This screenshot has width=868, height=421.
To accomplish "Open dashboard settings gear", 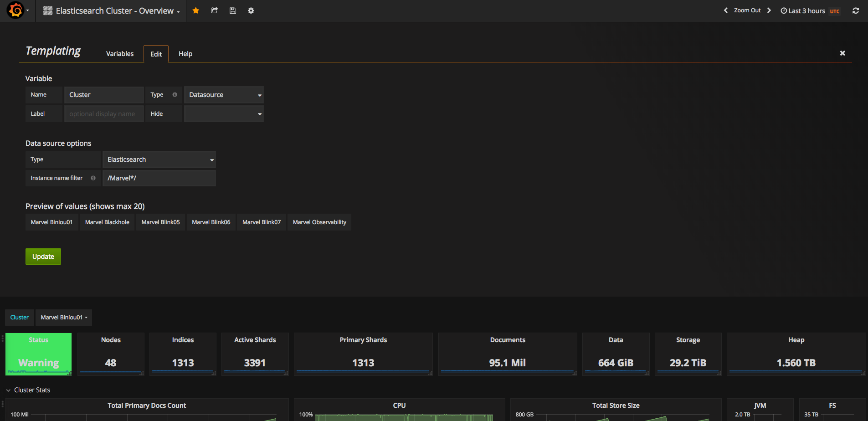I will click(x=251, y=10).
